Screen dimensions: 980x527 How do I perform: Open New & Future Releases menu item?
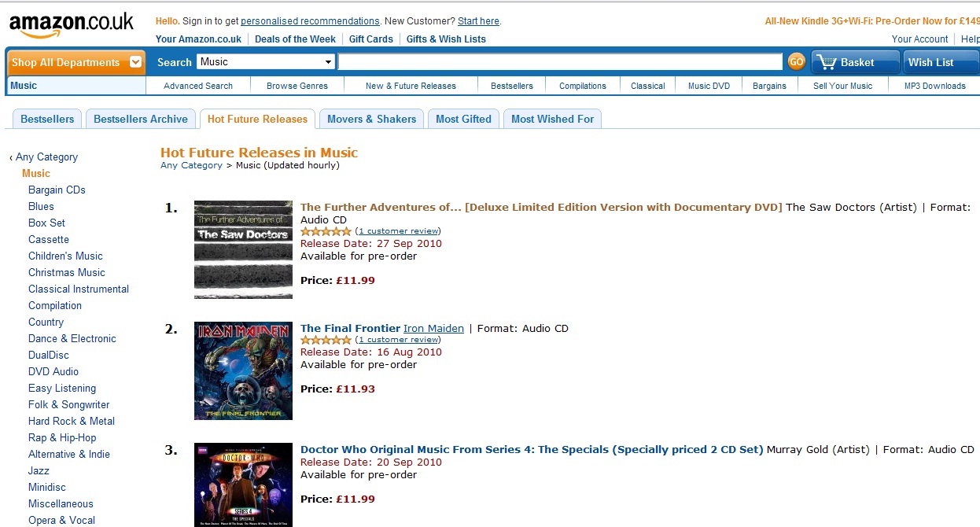411,86
